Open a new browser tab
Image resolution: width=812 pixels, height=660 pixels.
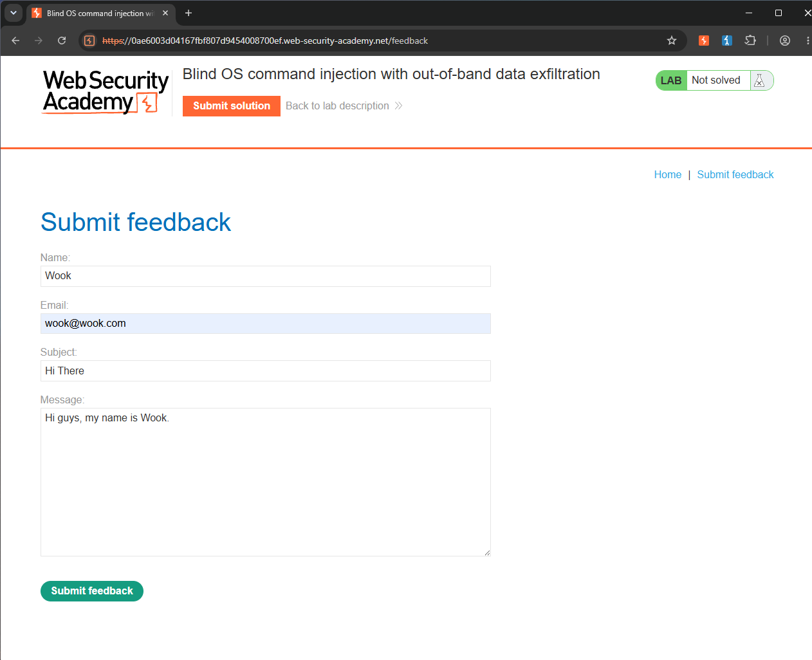click(189, 13)
